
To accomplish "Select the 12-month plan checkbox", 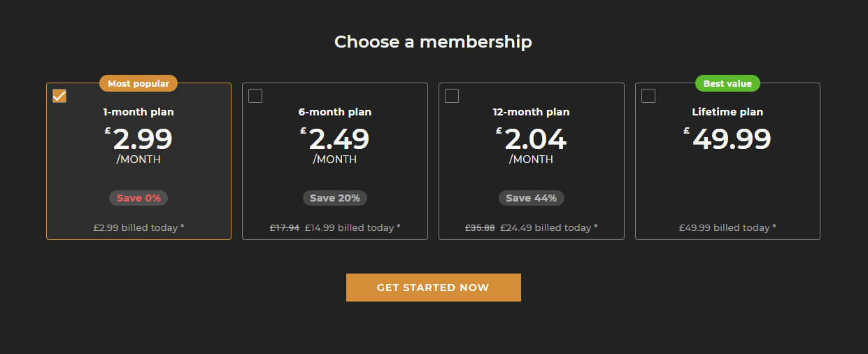I will [452, 96].
